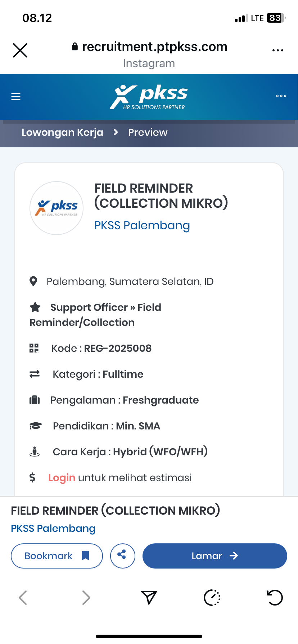Open browser more options (three dots)
This screenshot has height=644, width=298.
click(277, 50)
